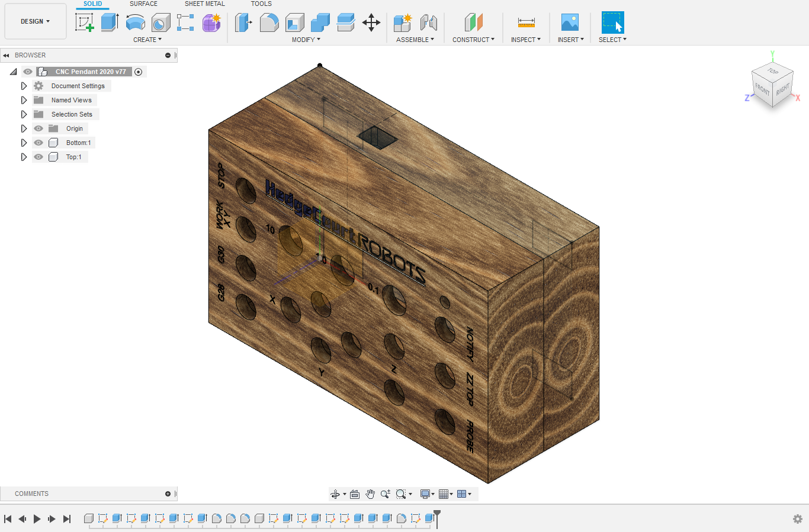Switch to the SOLID tab

click(92, 4)
